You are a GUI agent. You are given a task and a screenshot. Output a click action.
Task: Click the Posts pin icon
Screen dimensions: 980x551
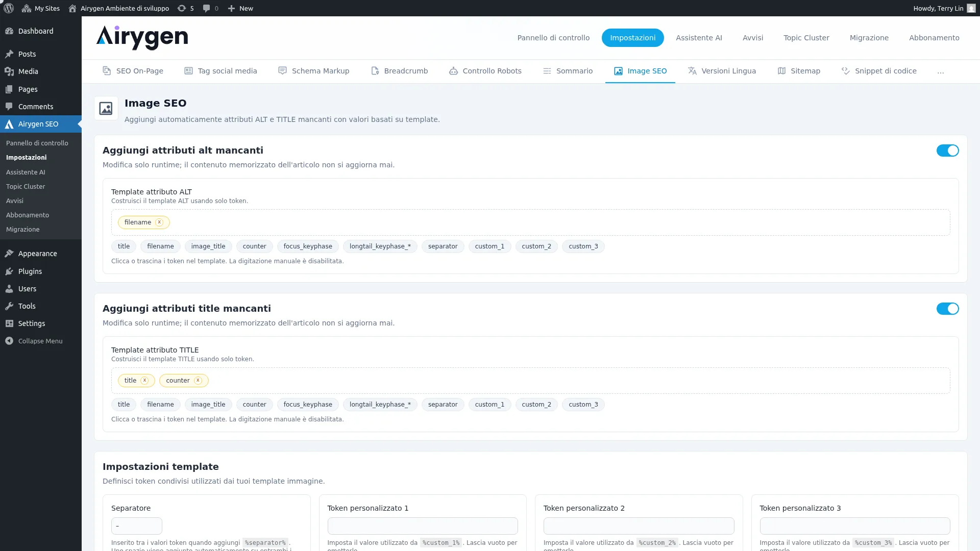pyautogui.click(x=9, y=54)
